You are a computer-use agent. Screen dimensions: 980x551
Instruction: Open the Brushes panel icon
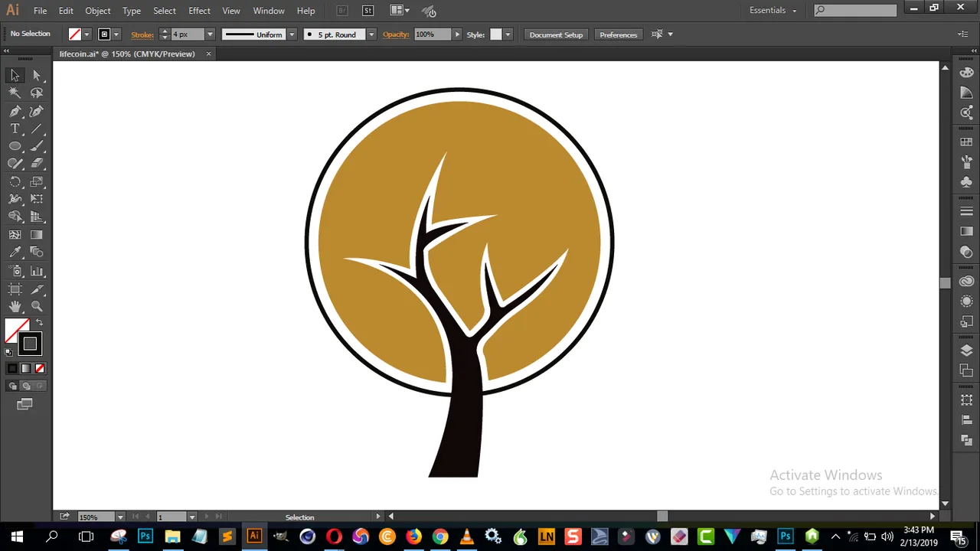pos(966,162)
